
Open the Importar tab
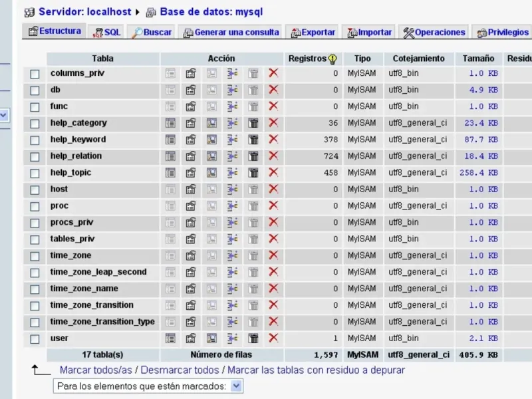pyautogui.click(x=369, y=32)
